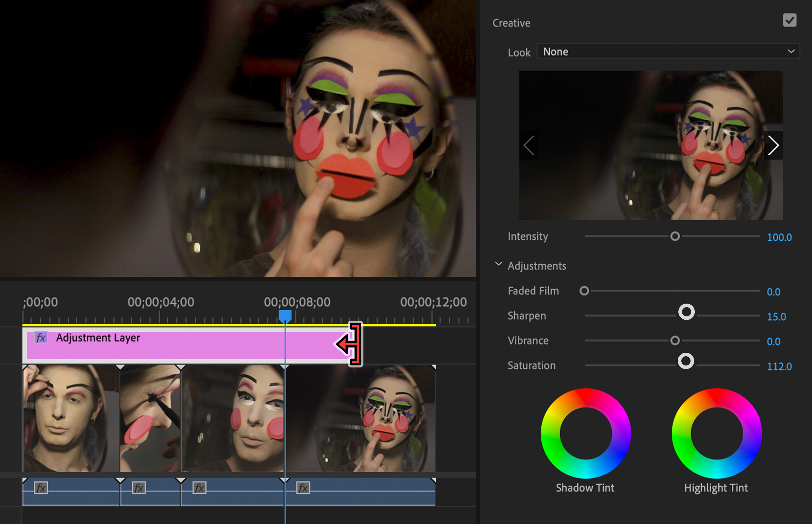Pick a color on the Highlight Tint wheel
The image size is (812, 524).
point(717,398)
